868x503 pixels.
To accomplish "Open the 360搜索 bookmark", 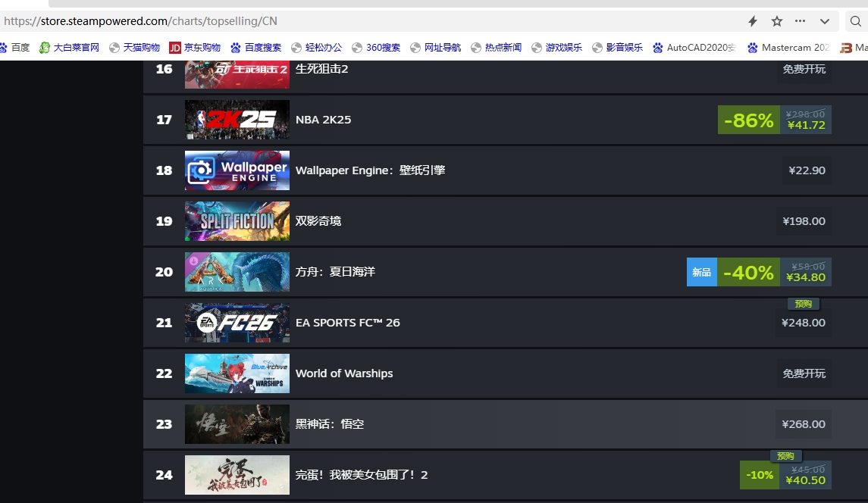I will point(376,48).
